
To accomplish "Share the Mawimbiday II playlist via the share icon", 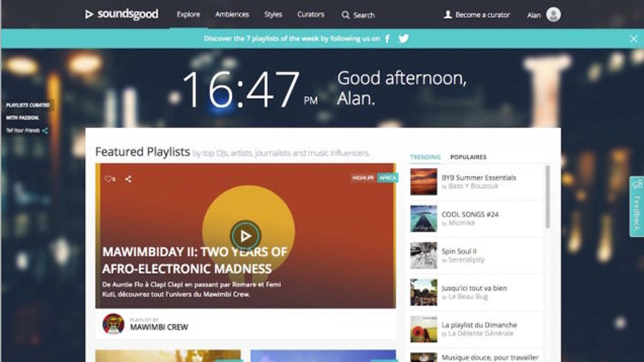I will point(128,179).
